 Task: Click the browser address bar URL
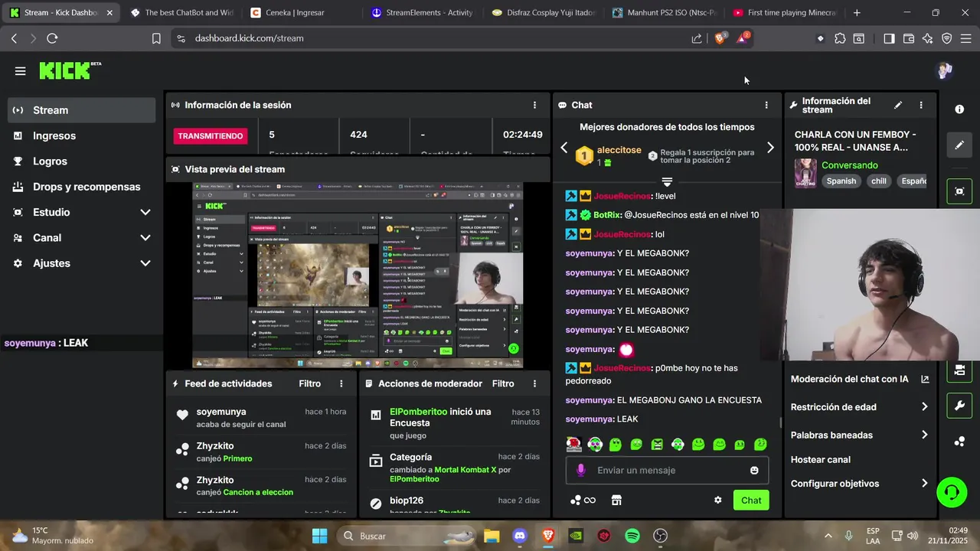250,38
